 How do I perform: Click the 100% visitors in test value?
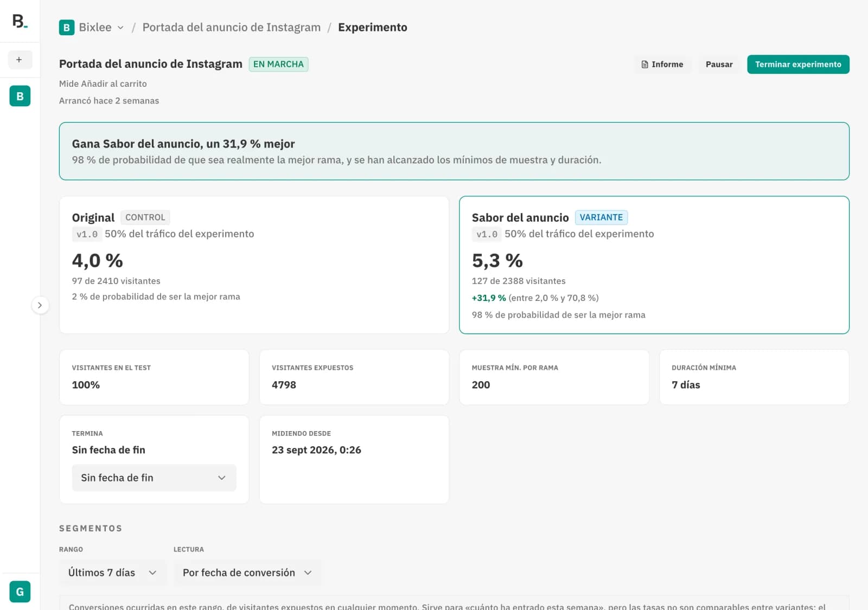[x=86, y=385]
